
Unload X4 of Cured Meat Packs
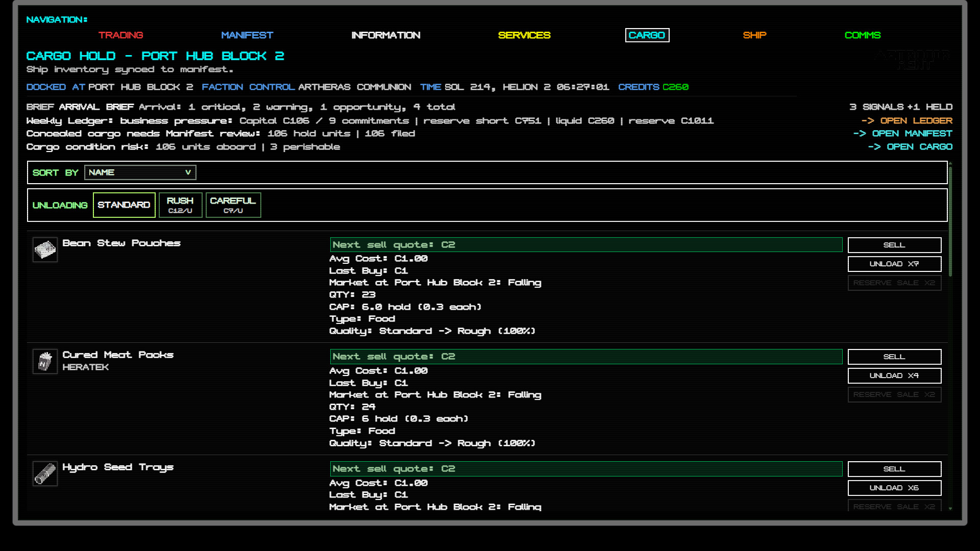point(894,375)
